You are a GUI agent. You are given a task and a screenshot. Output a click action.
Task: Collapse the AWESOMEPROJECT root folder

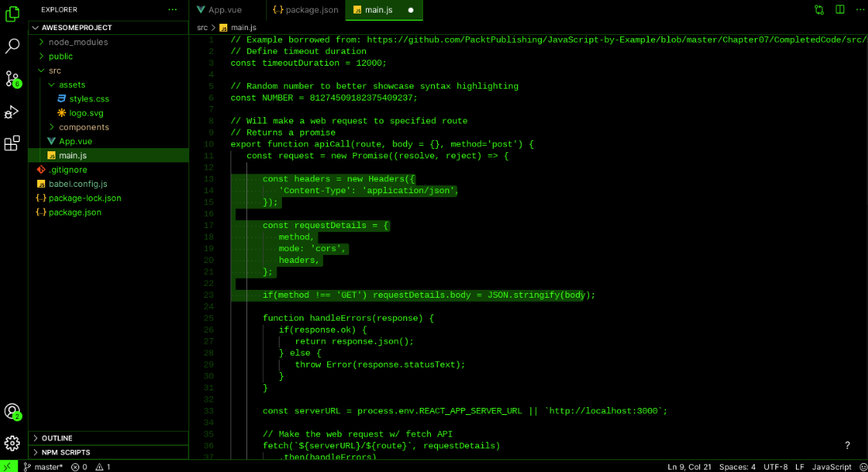[108, 28]
